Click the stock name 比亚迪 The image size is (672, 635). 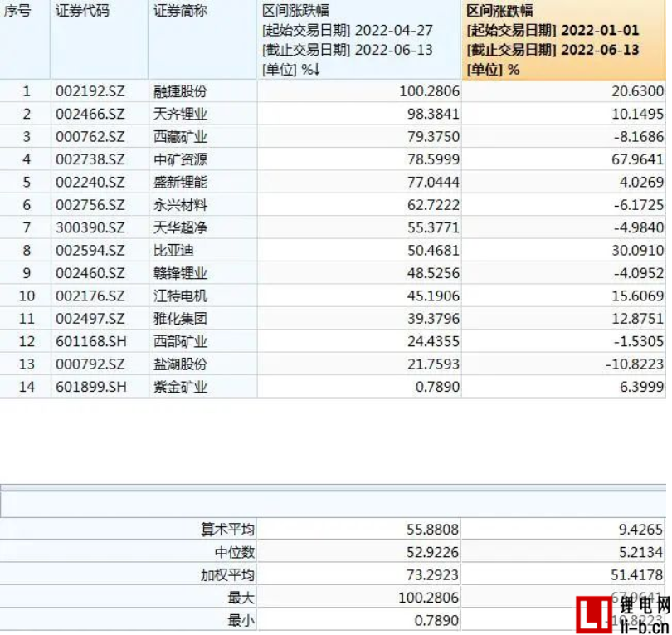coord(173,251)
